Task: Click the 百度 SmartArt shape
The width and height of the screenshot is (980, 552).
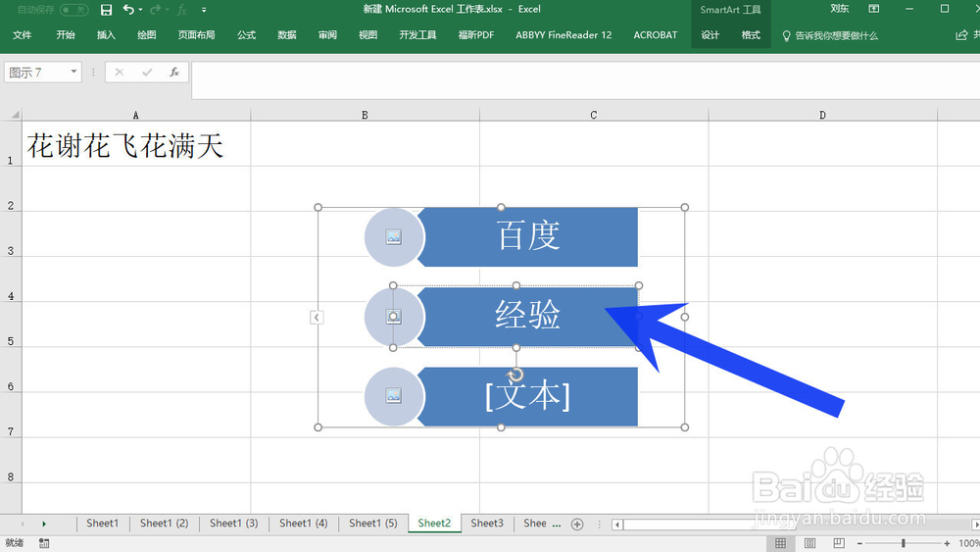Action: coord(529,237)
